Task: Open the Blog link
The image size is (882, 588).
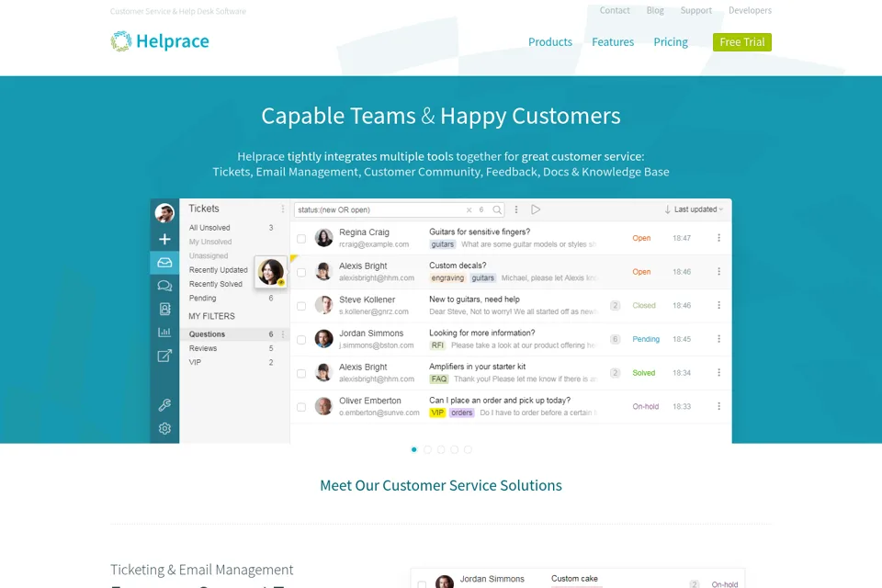Action: click(x=655, y=10)
